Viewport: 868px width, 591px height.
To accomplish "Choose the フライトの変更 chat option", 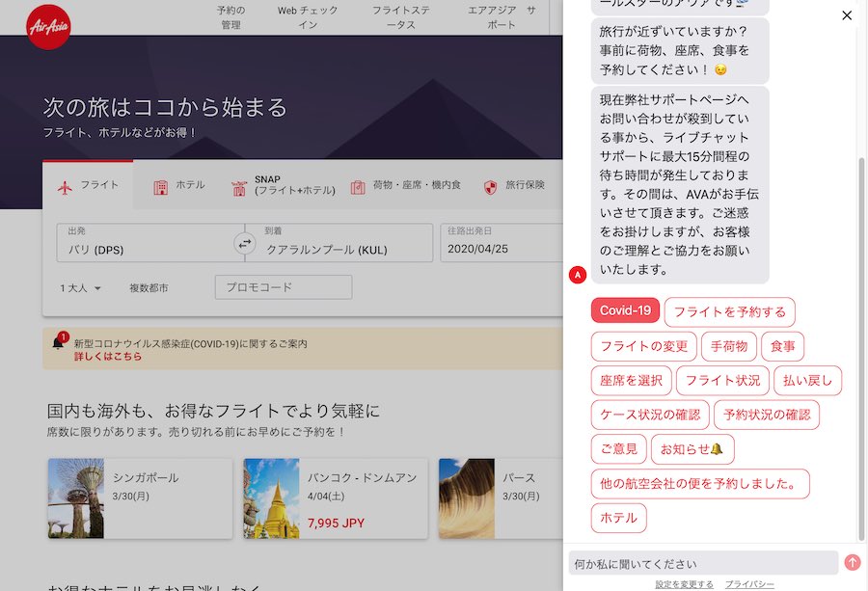I will click(644, 346).
